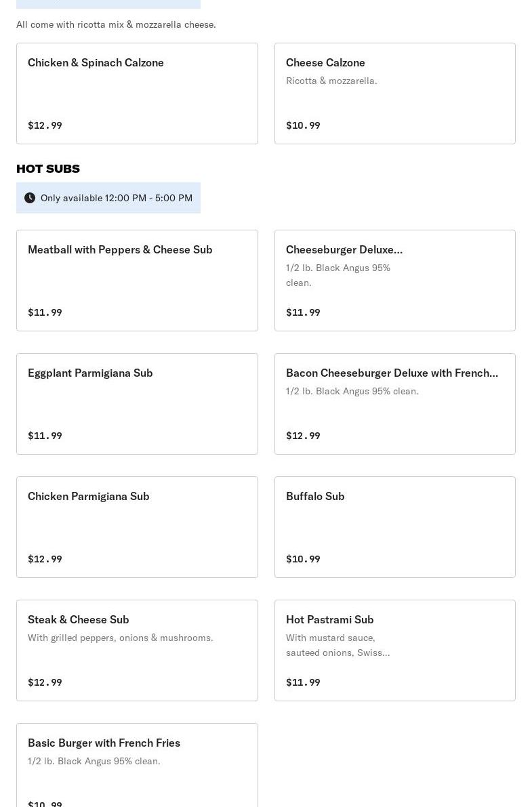Click the $10.99 price on Buffalo Sub

click(x=303, y=559)
